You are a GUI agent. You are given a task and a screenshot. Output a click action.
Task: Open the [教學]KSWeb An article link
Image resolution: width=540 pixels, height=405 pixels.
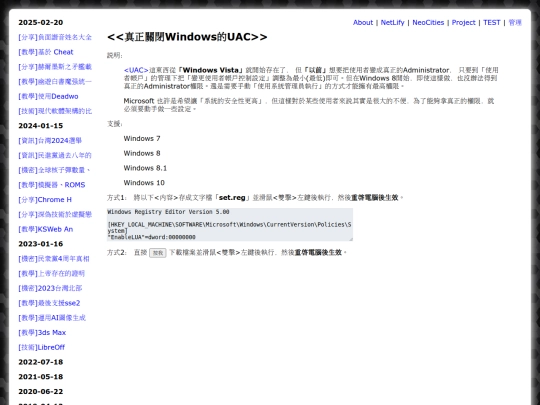pyautogui.click(x=46, y=229)
